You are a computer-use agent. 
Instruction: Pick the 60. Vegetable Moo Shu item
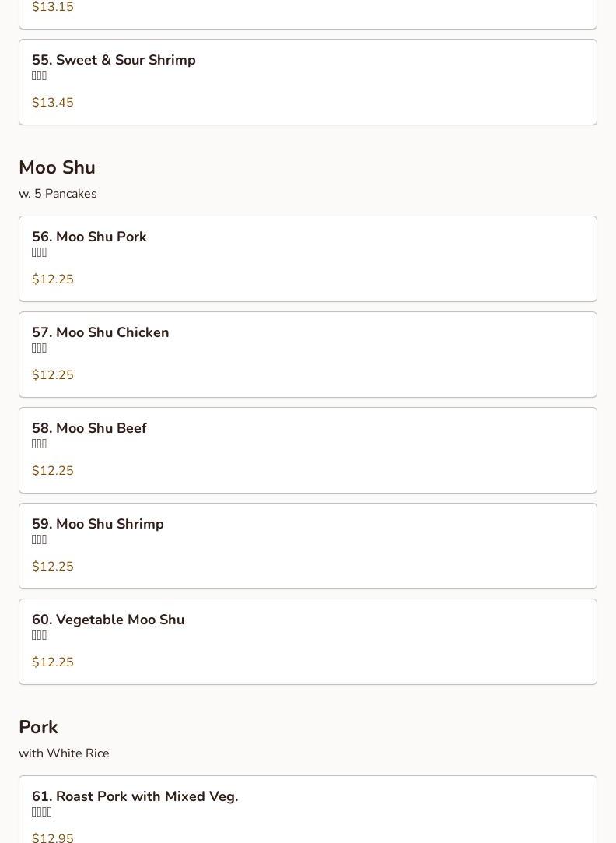[108, 620]
